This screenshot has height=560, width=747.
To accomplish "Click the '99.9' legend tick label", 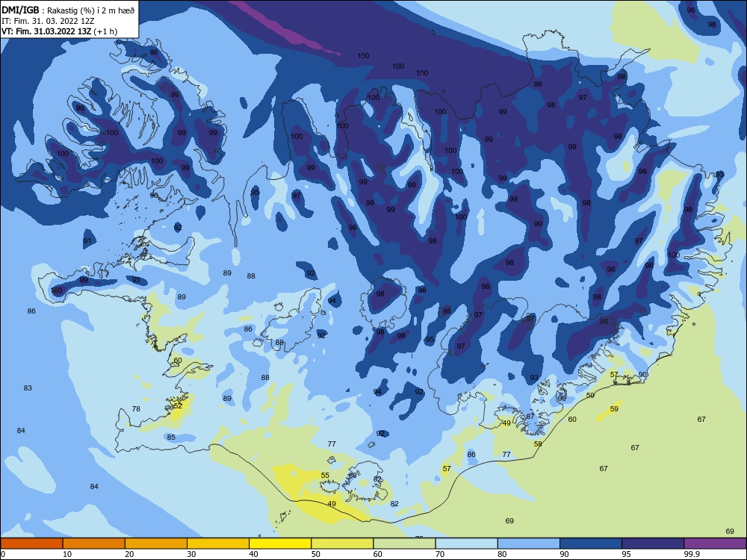I will [x=691, y=554].
